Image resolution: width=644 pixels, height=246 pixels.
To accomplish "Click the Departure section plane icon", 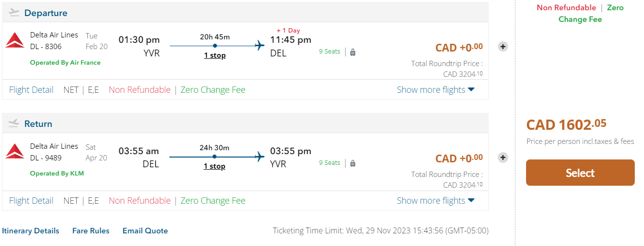I will point(14,13).
